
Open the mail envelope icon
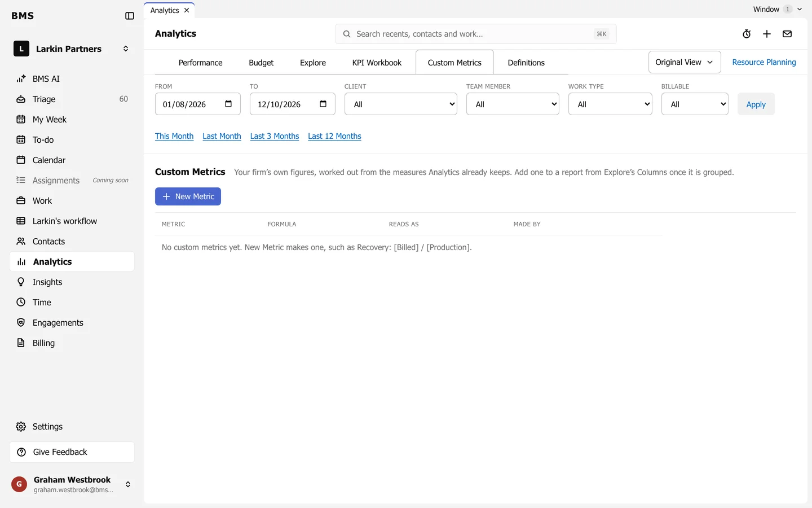click(x=787, y=34)
